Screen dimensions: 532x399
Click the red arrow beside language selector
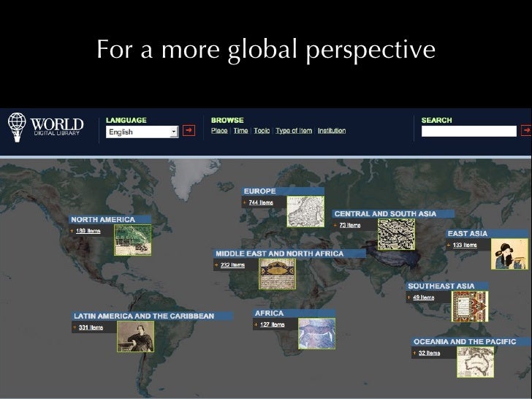click(x=189, y=130)
